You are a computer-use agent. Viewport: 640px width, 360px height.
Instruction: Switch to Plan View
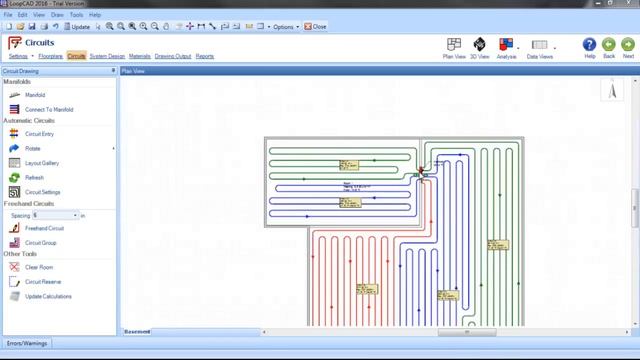point(454,48)
